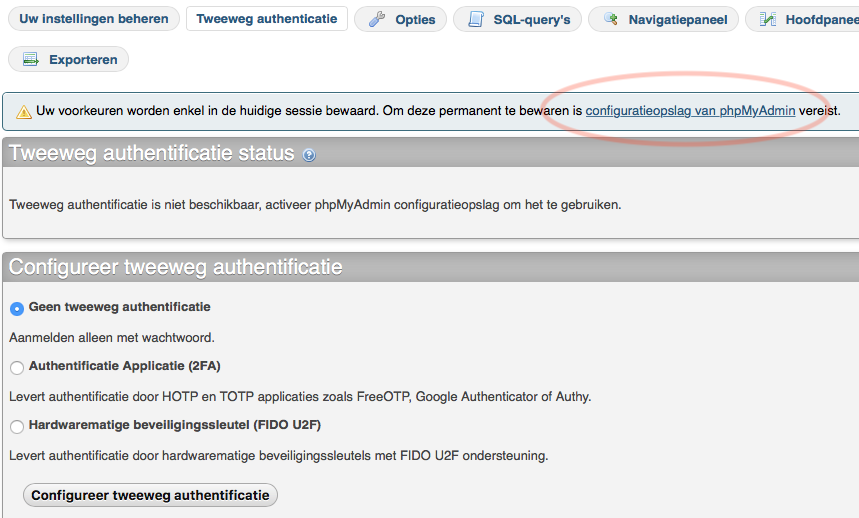Click the SQL-query's document icon
This screenshot has height=518, width=859.
tap(476, 19)
